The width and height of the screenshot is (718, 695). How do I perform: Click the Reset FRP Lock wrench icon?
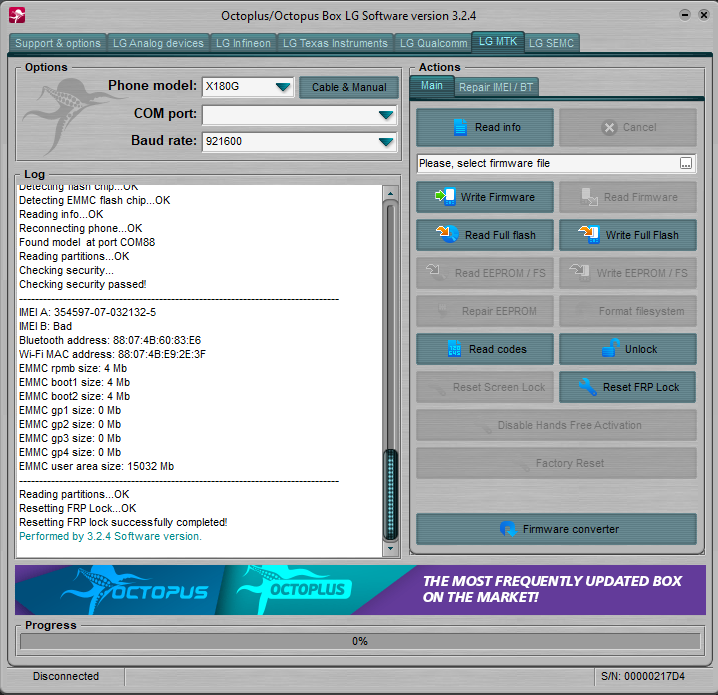point(587,387)
